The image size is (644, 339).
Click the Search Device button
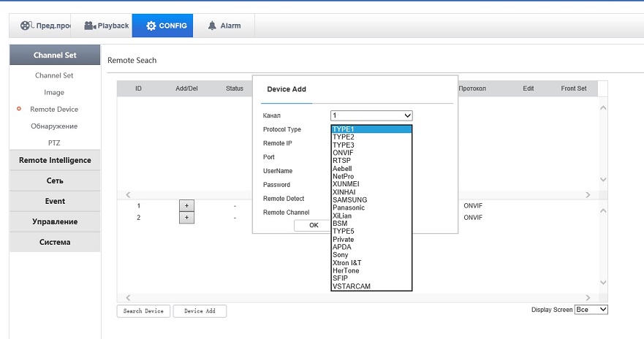coord(143,311)
